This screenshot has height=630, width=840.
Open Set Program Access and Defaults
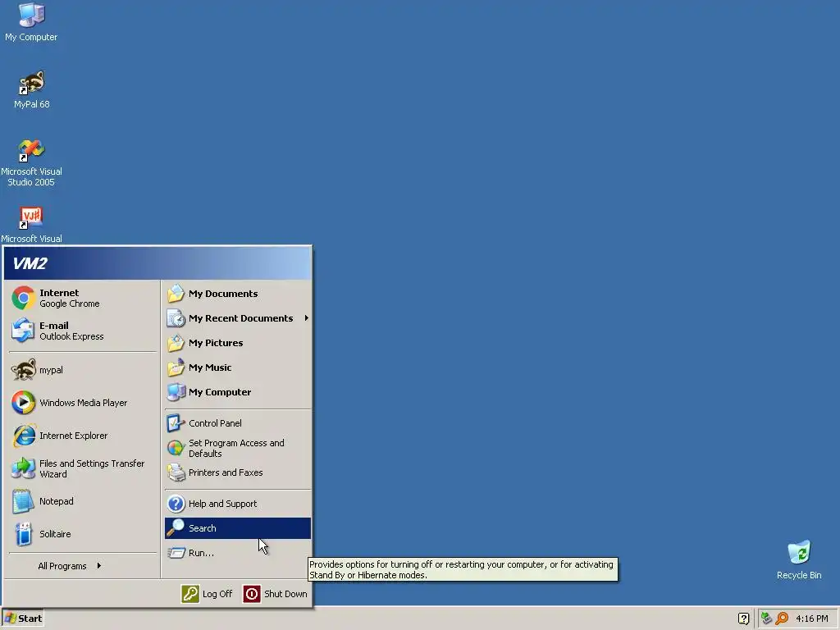click(x=238, y=448)
